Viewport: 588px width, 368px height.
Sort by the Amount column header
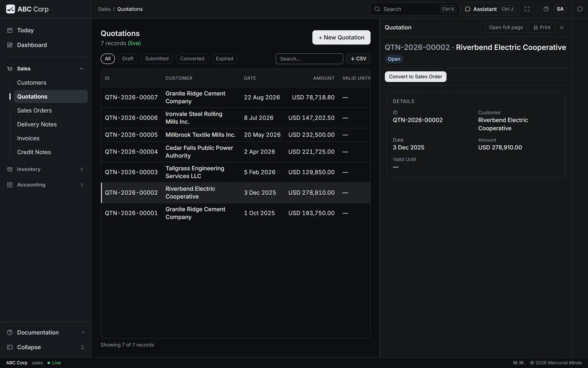(324, 78)
